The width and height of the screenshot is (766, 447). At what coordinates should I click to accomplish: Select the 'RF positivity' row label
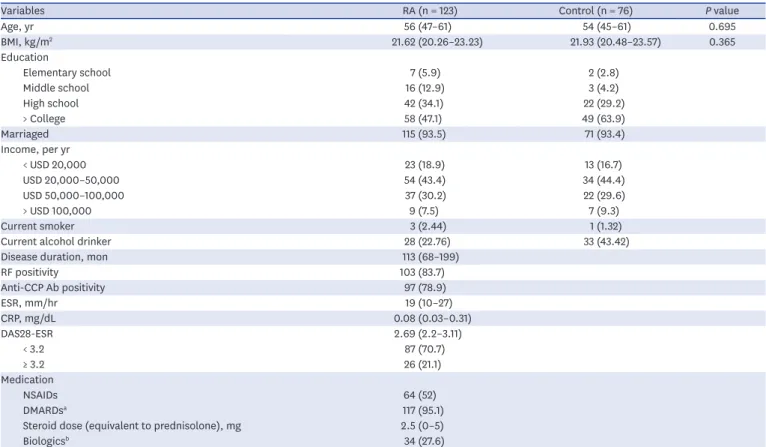click(x=29, y=273)
